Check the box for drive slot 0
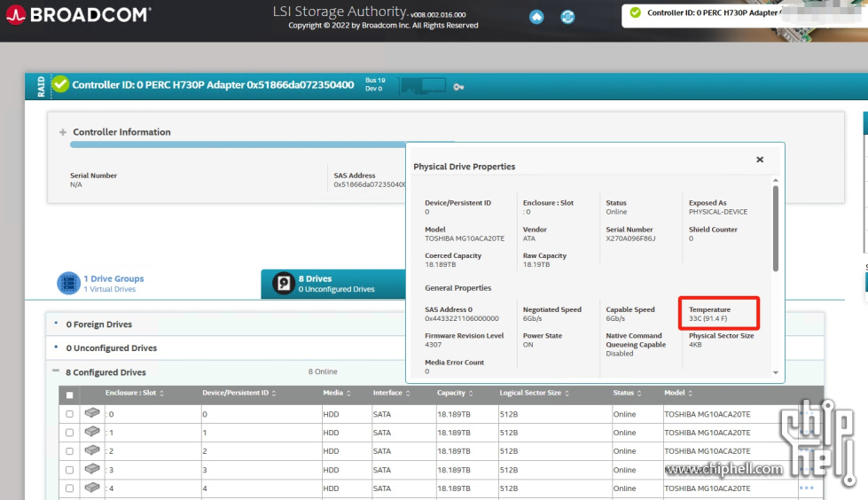 click(x=69, y=414)
